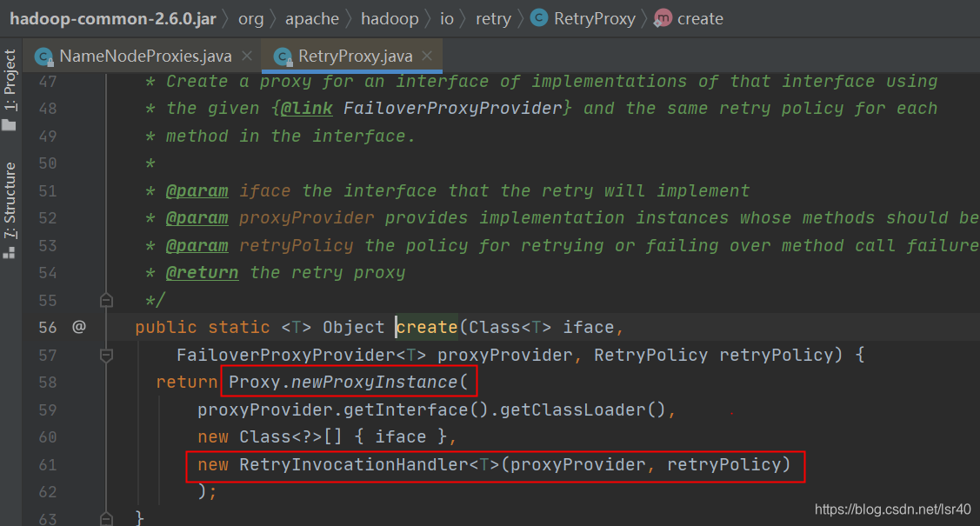Viewport: 980px width, 526px height.
Task: Click the retryPolicy argument on line 61
Action: 723,465
